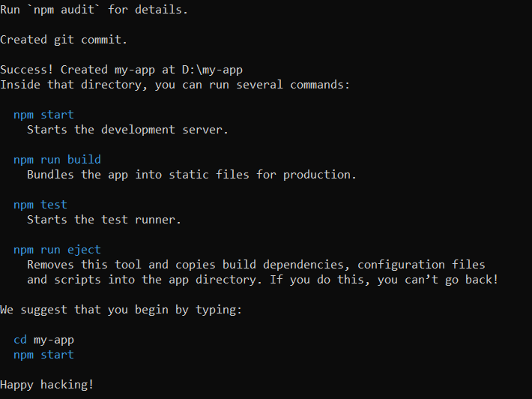Viewport: 532px width, 399px height.
Task: Click the word 'eject' in blue
Action: tap(84, 250)
